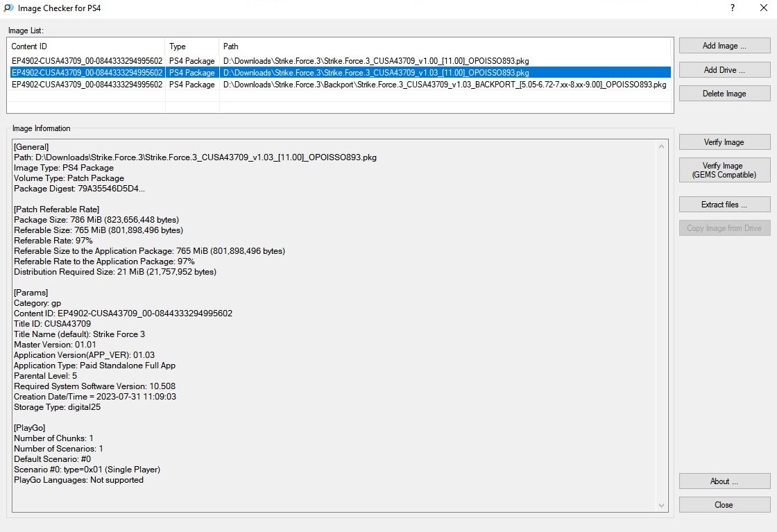Sort list by Content ID column header
Image resolution: width=777 pixels, height=532 pixels.
tap(86, 46)
